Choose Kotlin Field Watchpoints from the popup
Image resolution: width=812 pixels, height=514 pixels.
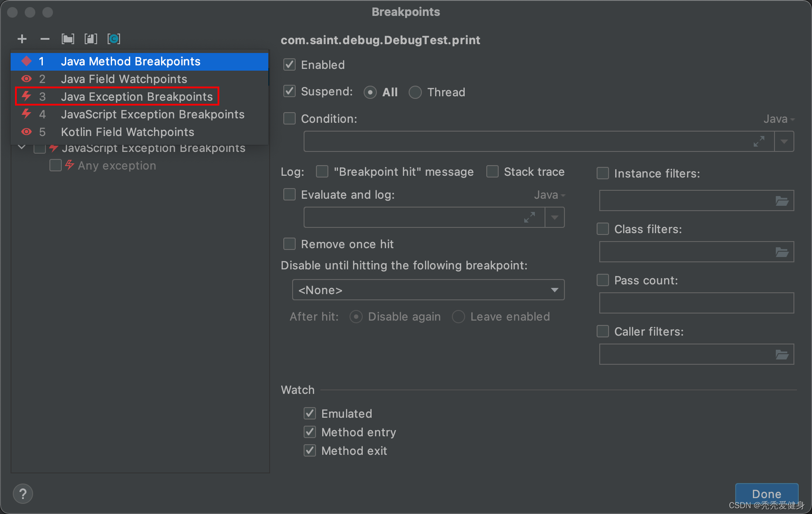click(128, 132)
